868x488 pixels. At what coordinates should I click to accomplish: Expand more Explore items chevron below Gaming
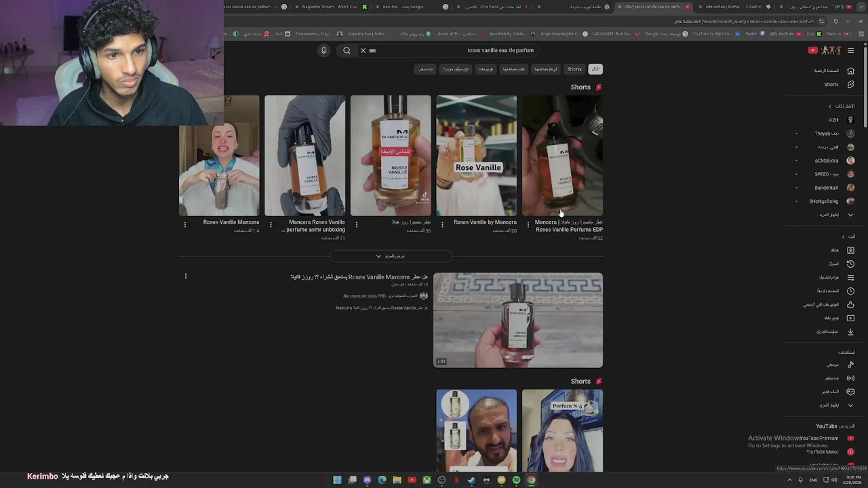tap(850, 405)
